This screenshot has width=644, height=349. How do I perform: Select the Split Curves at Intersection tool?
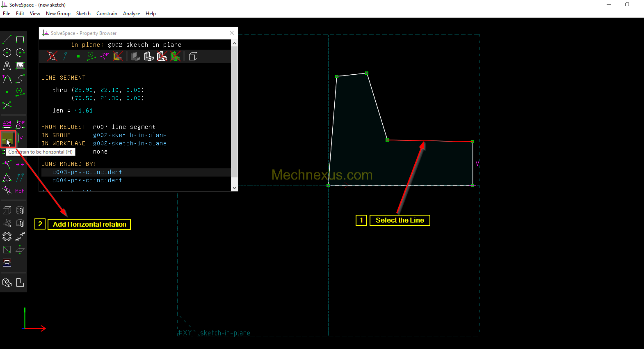pyautogui.click(x=7, y=105)
